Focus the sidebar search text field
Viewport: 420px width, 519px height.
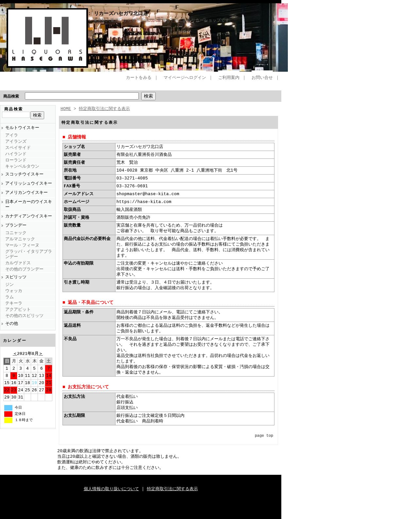(x=16, y=115)
